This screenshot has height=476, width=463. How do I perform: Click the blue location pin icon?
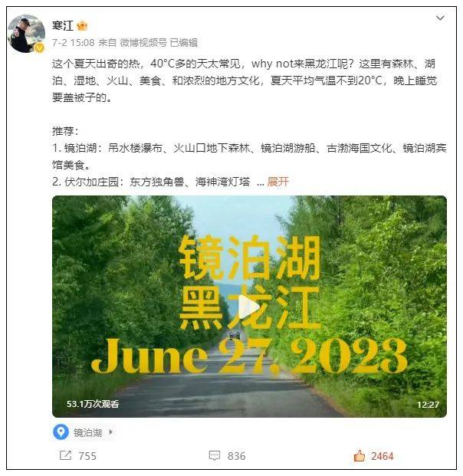pos(61,432)
